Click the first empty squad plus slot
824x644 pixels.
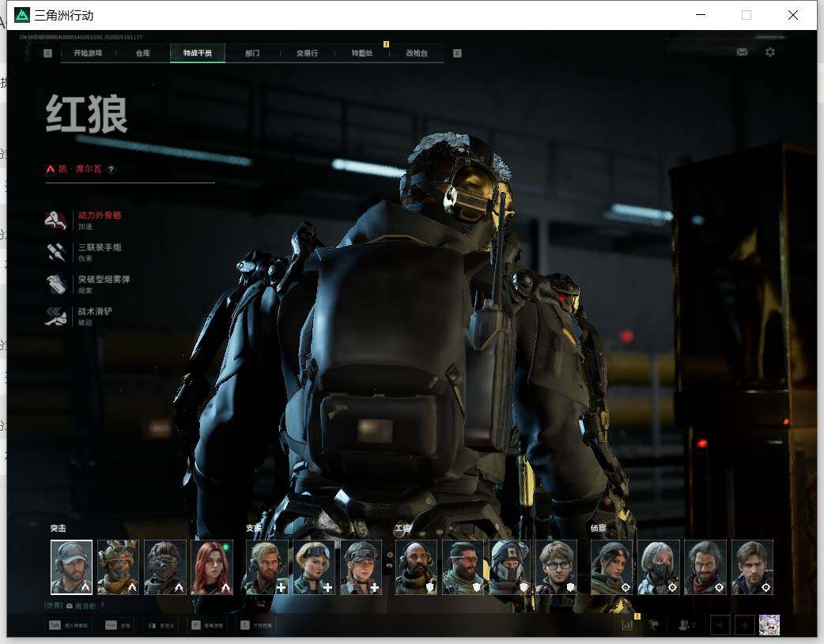click(x=720, y=625)
